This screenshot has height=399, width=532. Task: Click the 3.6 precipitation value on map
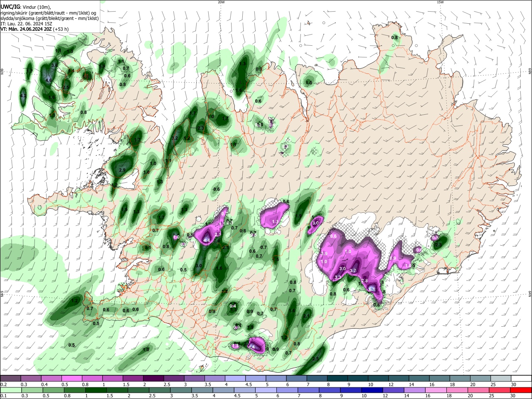point(54,66)
